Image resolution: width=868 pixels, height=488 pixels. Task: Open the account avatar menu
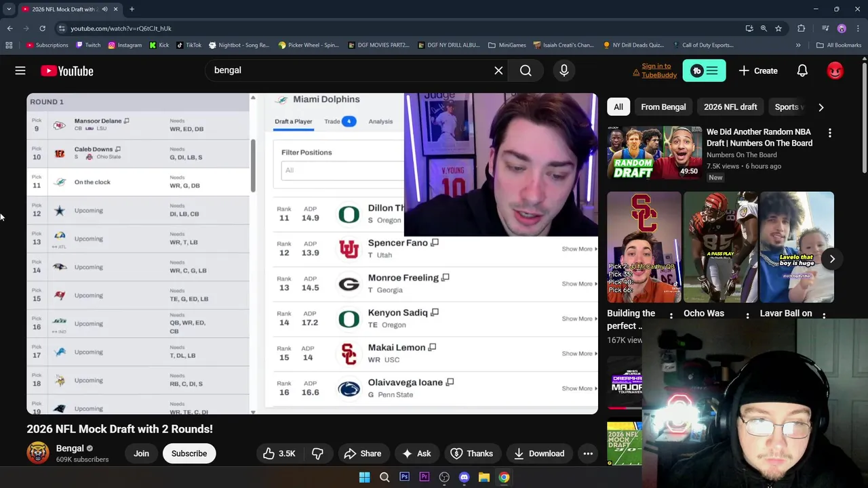pyautogui.click(x=835, y=70)
